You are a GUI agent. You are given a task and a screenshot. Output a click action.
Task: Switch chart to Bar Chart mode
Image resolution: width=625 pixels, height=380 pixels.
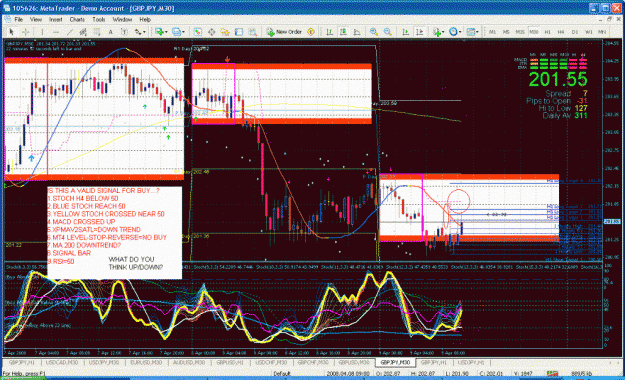point(329,32)
